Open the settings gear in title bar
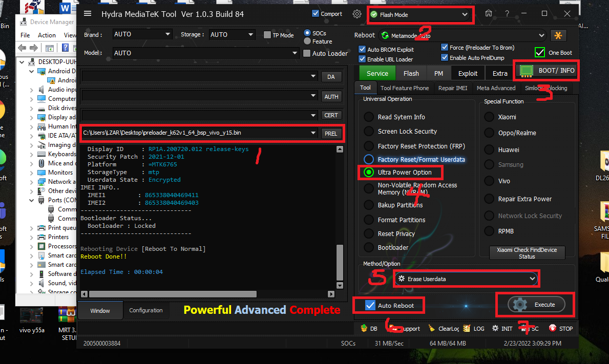This screenshot has width=609, height=364. click(357, 14)
